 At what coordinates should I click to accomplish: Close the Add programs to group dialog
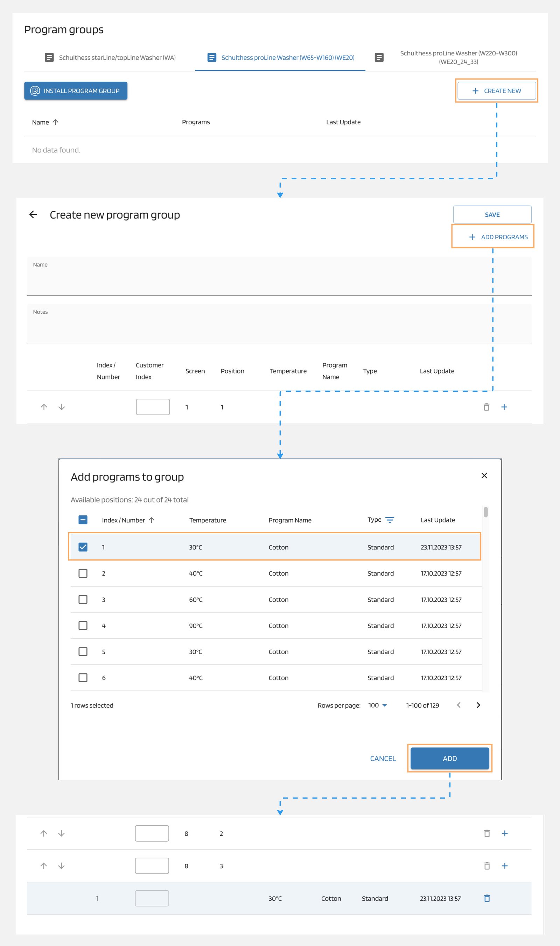pos(484,475)
